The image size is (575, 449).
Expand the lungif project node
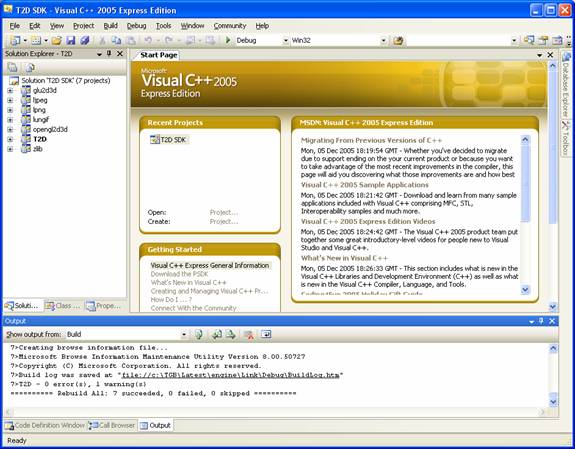tap(10, 120)
